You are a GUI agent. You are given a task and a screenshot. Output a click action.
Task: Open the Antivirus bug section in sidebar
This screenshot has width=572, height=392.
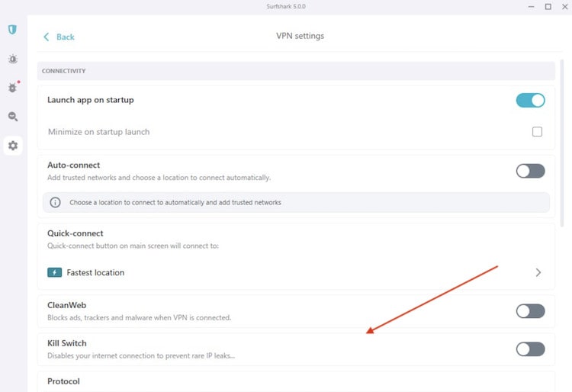[x=12, y=88]
